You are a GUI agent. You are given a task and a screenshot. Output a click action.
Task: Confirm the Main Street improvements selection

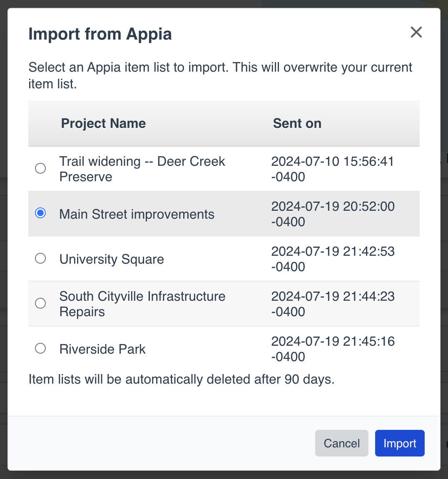click(40, 213)
